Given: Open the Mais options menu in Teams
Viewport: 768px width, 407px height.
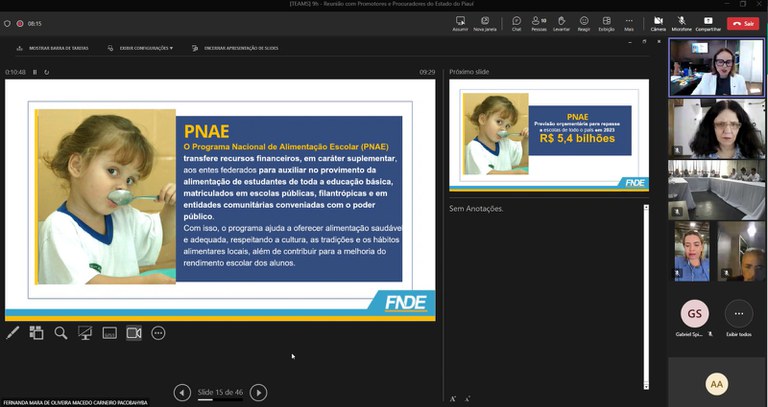Looking at the screenshot, I should coord(629,23).
